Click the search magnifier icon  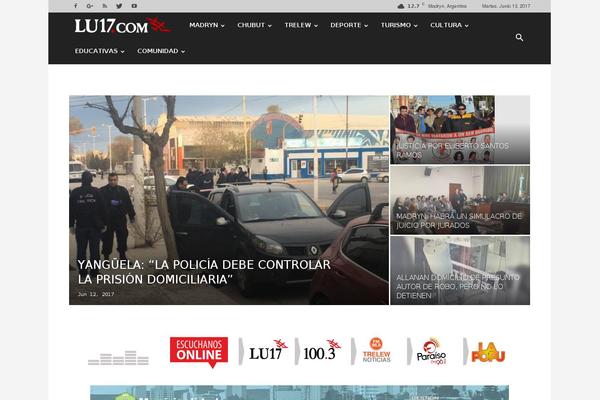[x=519, y=37]
